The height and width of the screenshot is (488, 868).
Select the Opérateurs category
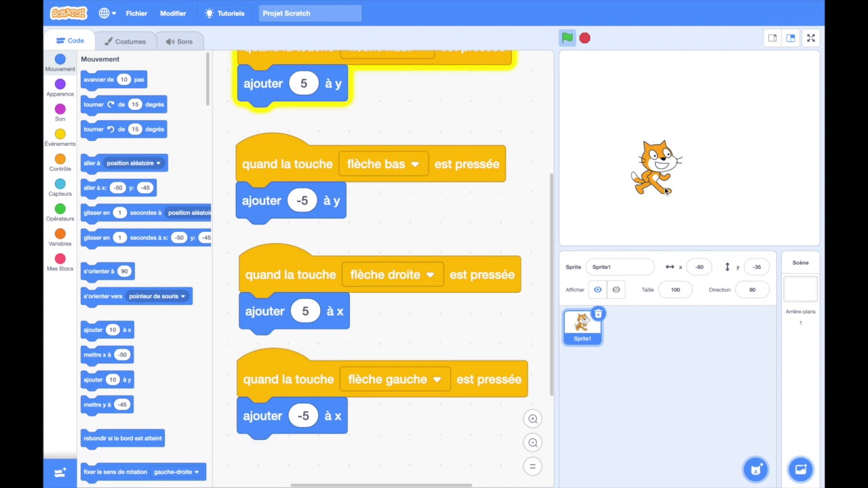click(x=60, y=213)
